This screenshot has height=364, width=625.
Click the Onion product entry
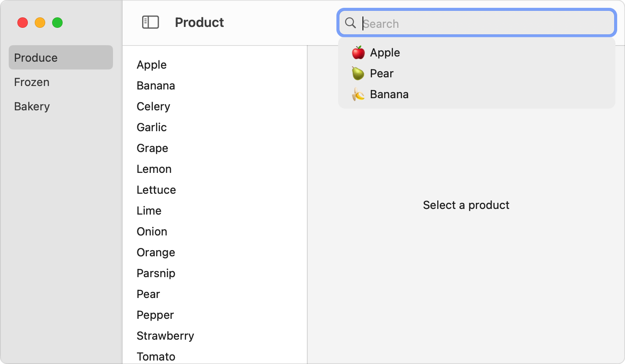(x=152, y=231)
